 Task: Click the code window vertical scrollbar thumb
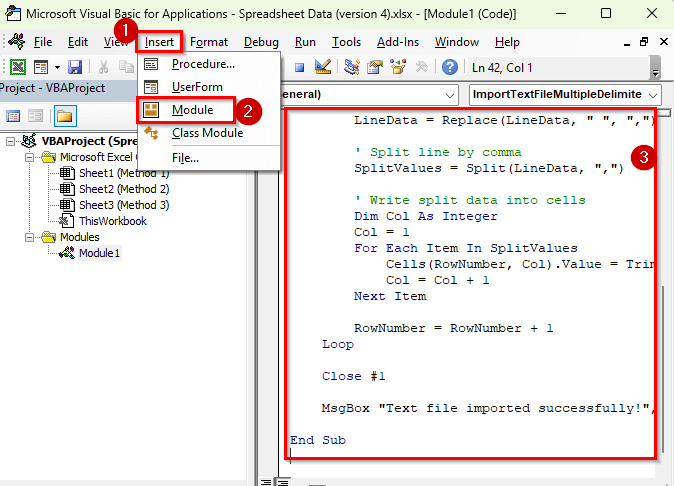coord(664,369)
